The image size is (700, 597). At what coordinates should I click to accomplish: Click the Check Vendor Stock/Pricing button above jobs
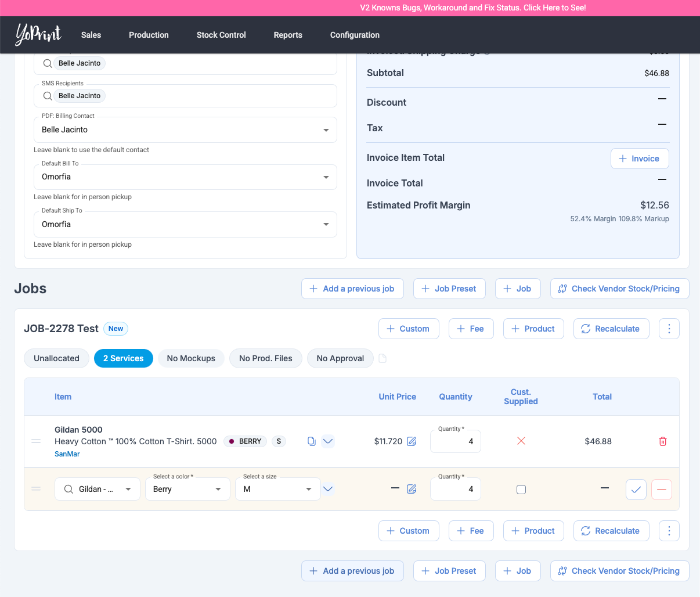pyautogui.click(x=619, y=289)
